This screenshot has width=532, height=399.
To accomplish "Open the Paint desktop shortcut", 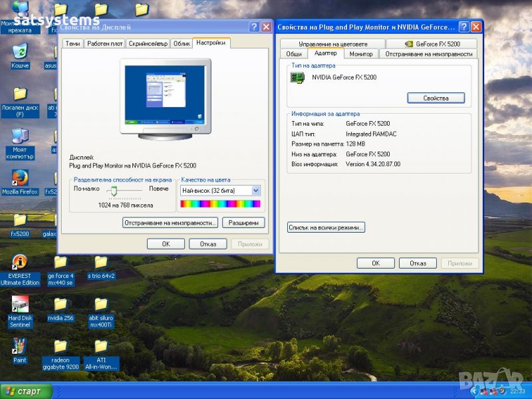I will (20, 347).
